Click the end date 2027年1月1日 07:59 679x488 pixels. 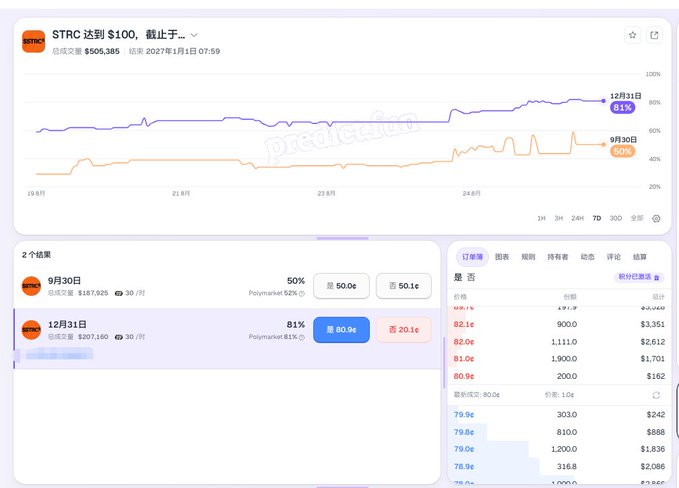(183, 51)
